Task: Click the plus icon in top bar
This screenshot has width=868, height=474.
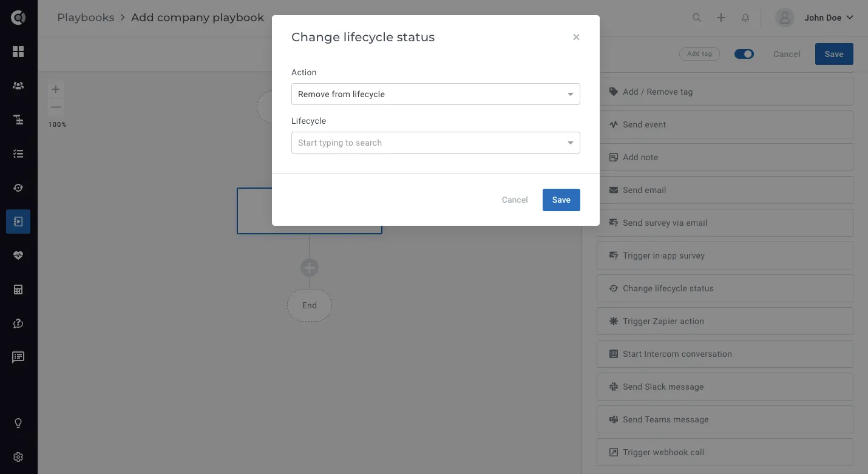Action: pyautogui.click(x=721, y=18)
